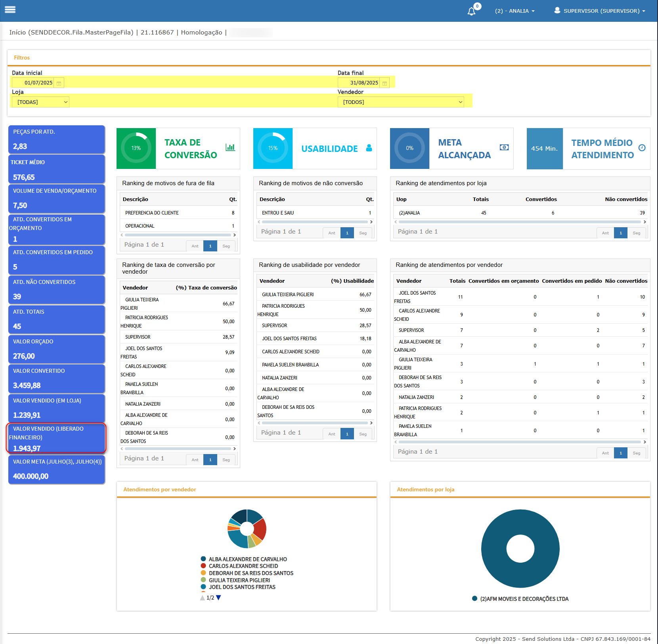The width and height of the screenshot is (658, 644).
Task: Go to next legend page with down triangle
Action: pos(218,598)
